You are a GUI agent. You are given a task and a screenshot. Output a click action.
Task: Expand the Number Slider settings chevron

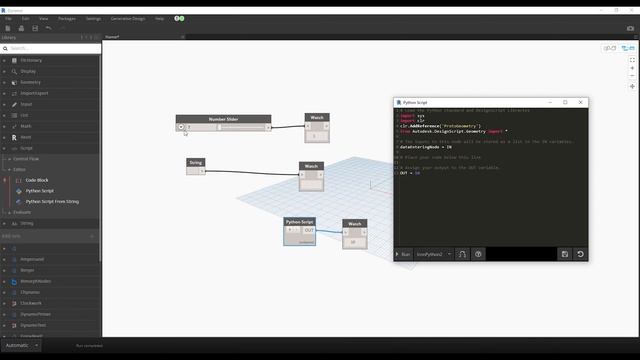[x=181, y=127]
